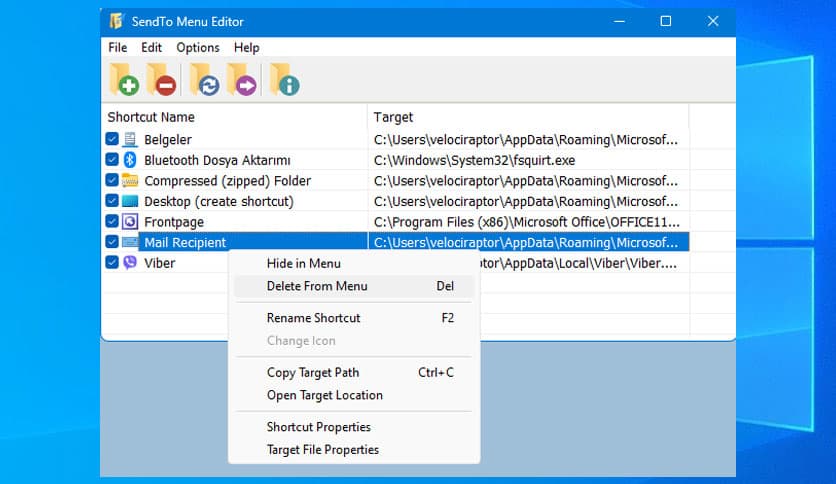
Task: Toggle the Compressed (zipped) Folder checkbox
Action: coord(112,180)
